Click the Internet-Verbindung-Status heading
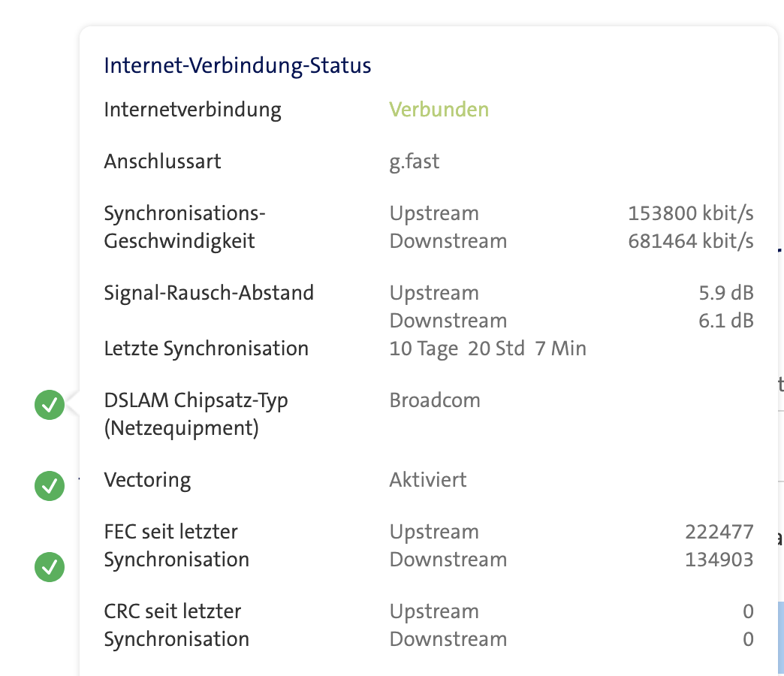 [x=237, y=66]
